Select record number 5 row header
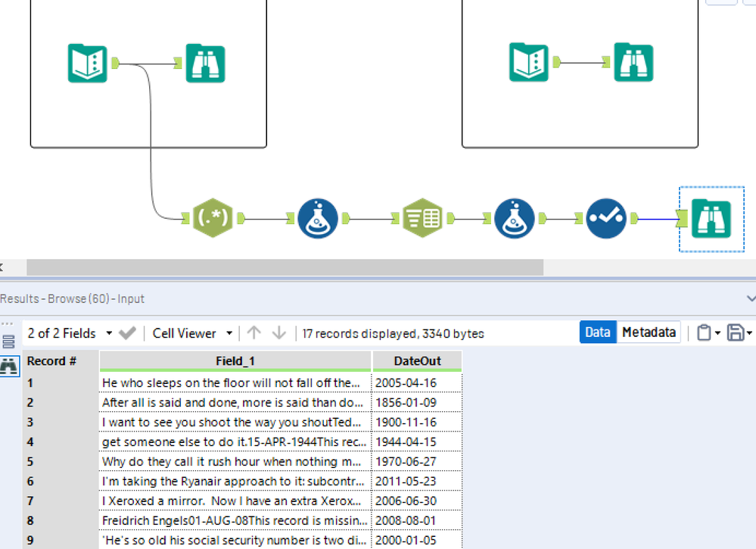The height and width of the screenshot is (549, 756). click(x=61, y=462)
